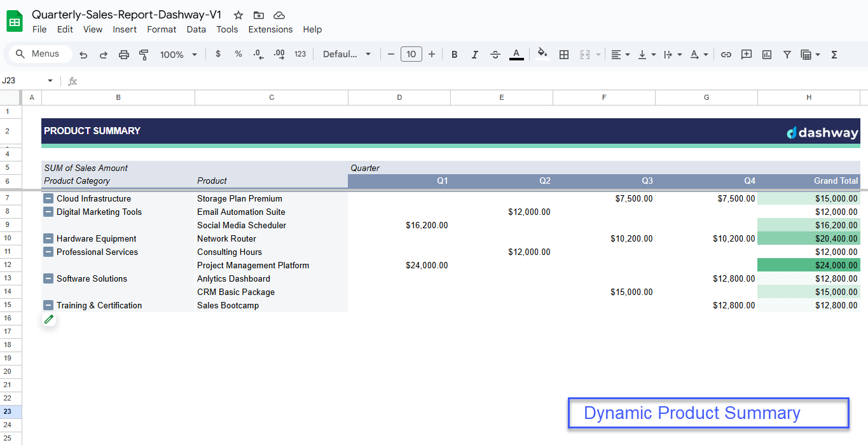The height and width of the screenshot is (445, 868).
Task: Open the 100% zoom dropdown
Action: pos(178,55)
